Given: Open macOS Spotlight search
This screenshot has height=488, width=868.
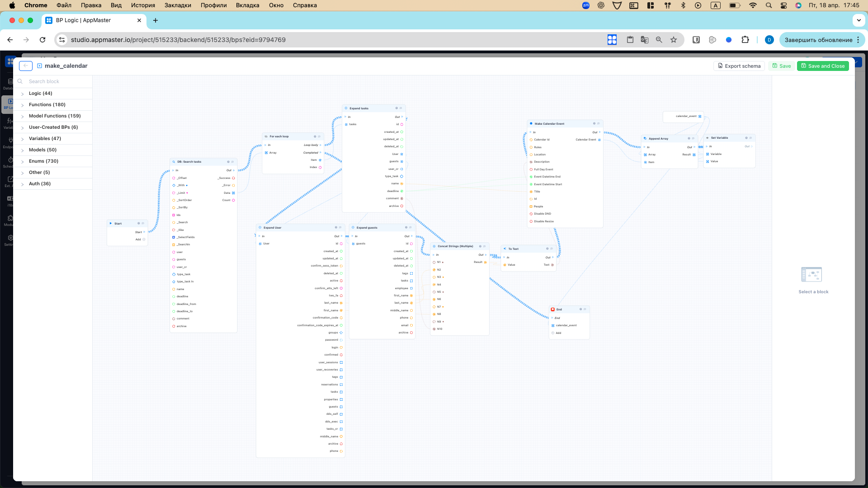Looking at the screenshot, I should pos(769,5).
